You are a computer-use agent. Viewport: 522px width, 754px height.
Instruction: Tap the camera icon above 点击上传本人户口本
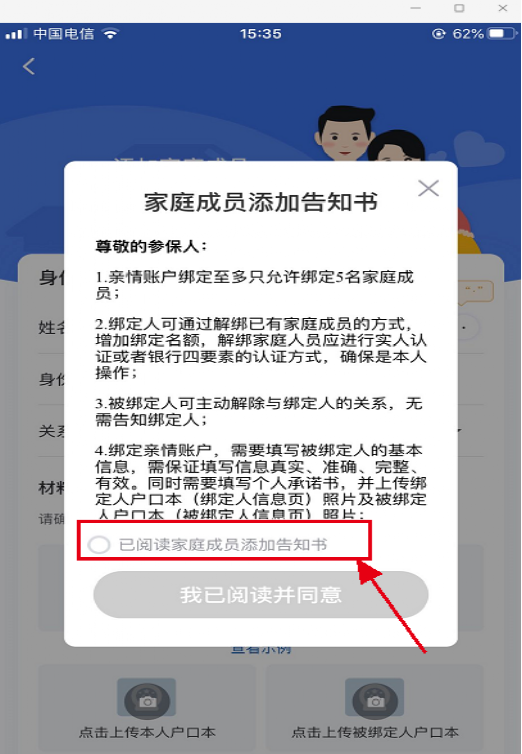pos(147,701)
